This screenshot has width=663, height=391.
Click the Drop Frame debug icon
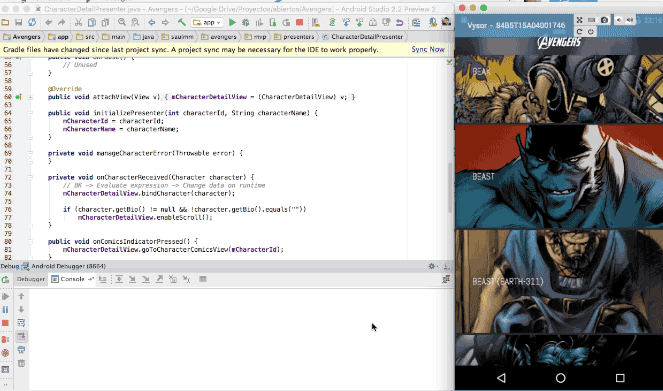[173, 279]
